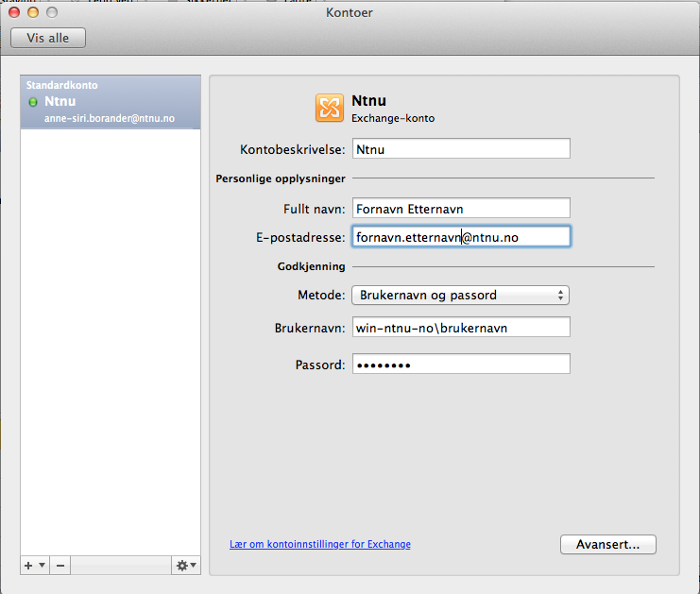The image size is (700, 594).
Task: Click the Personlige opplysninger heading
Action: pyautogui.click(x=281, y=178)
